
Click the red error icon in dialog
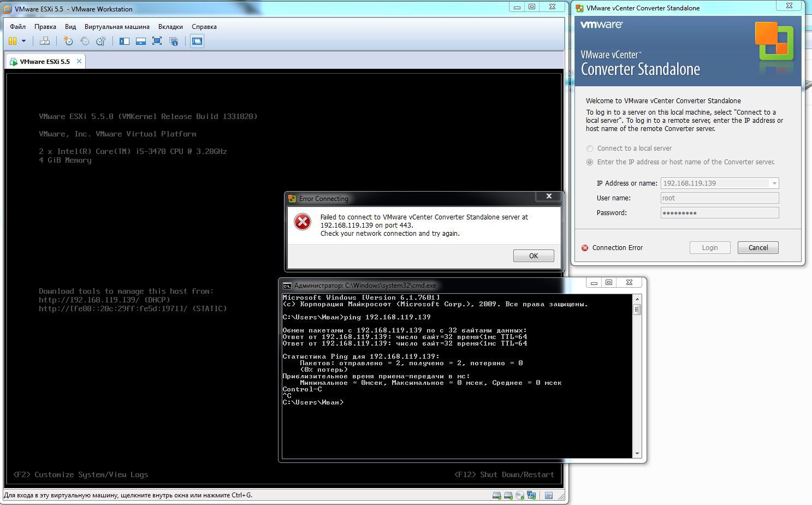(303, 222)
